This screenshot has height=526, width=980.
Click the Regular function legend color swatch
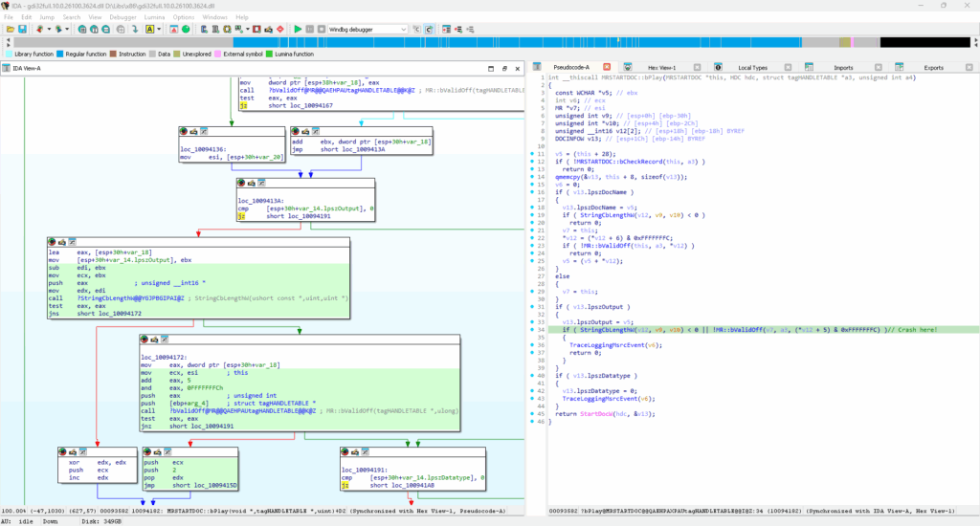pos(60,55)
